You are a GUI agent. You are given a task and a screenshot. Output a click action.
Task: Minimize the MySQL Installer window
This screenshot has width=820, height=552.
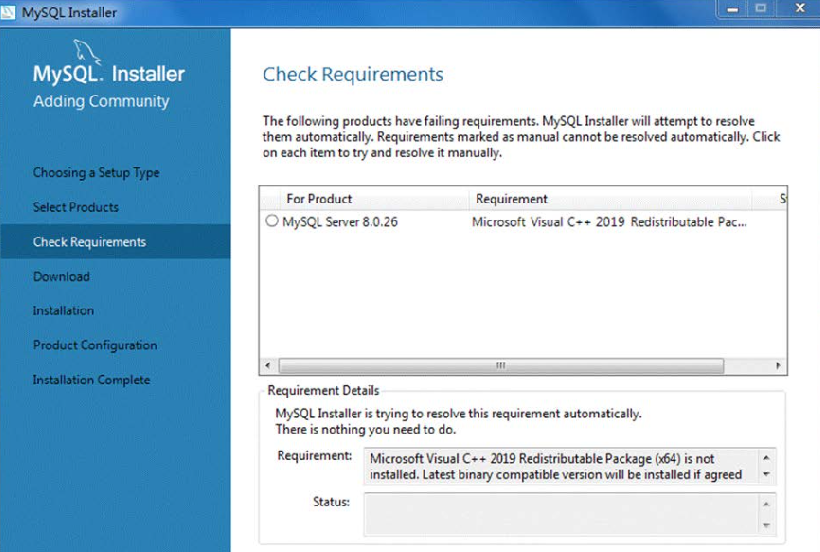[x=733, y=9]
